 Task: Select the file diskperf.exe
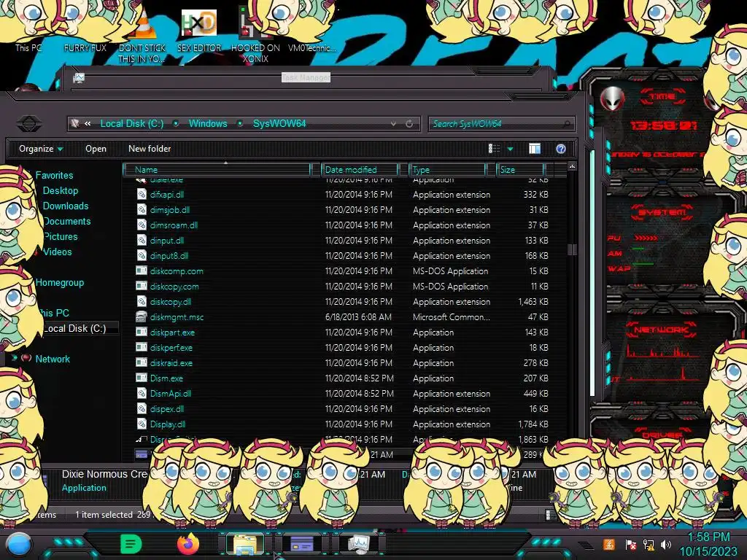point(171,347)
